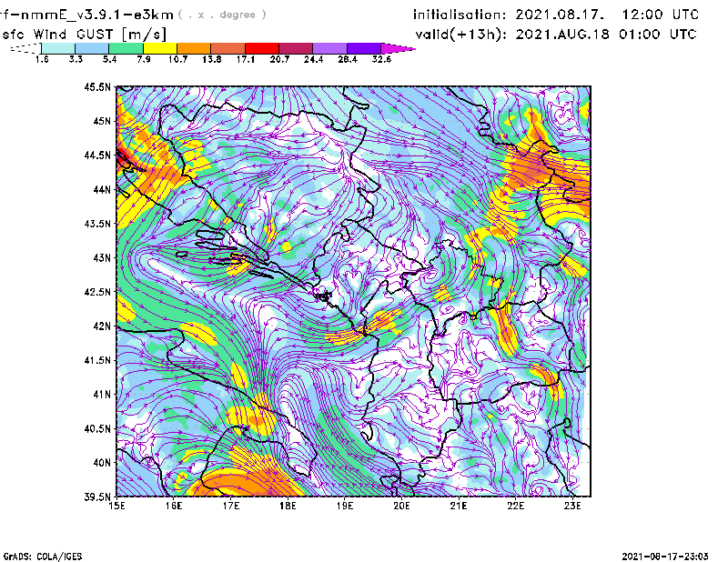
Task: Click the valid (+13h) forecast time text
Action: (554, 34)
